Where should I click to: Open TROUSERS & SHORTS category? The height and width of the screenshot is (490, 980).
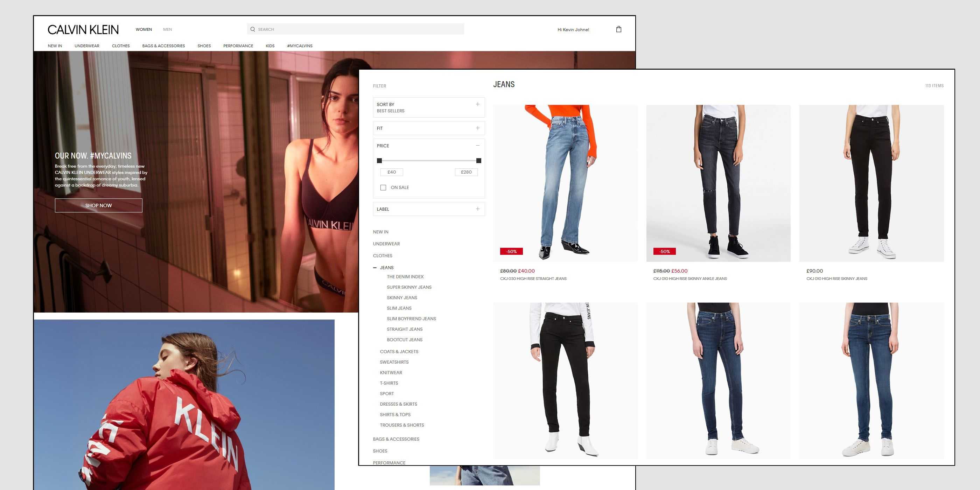[x=402, y=425]
